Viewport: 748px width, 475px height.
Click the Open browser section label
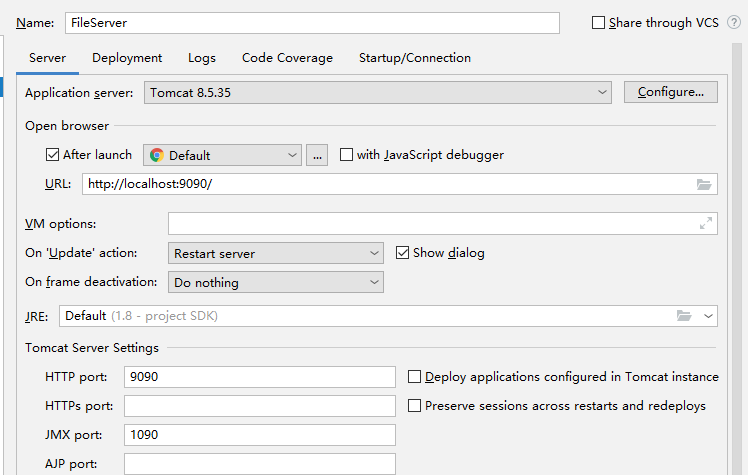point(67,125)
